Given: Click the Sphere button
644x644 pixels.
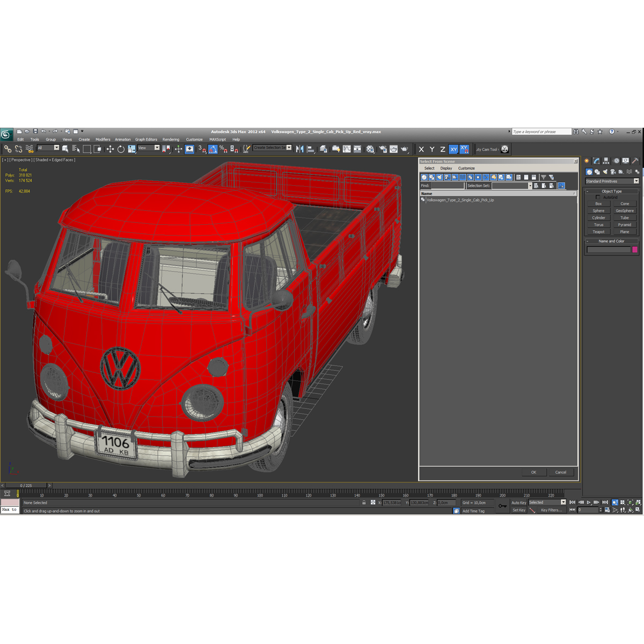Looking at the screenshot, I should pos(598,211).
